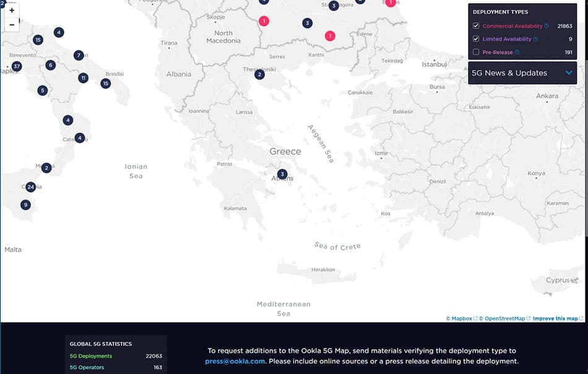588x374 pixels.
Task: Disable the Limited Availability checkbox
Action: [477, 39]
